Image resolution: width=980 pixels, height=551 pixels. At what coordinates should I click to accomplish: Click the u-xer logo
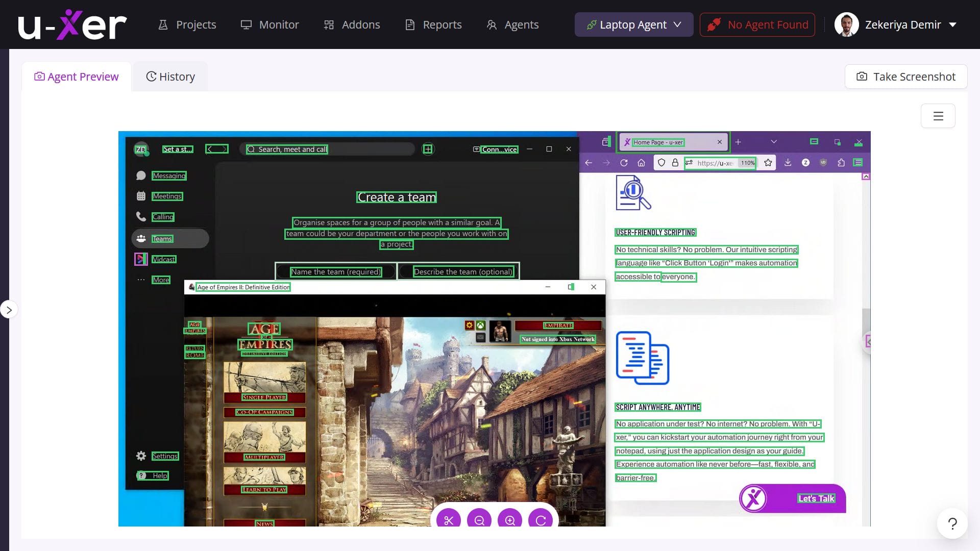click(x=72, y=24)
